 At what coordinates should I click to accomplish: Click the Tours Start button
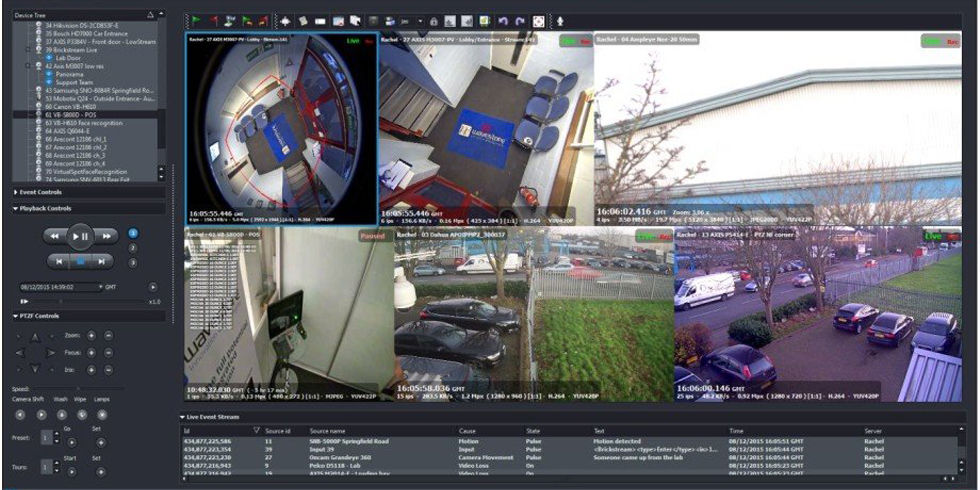tap(71, 471)
